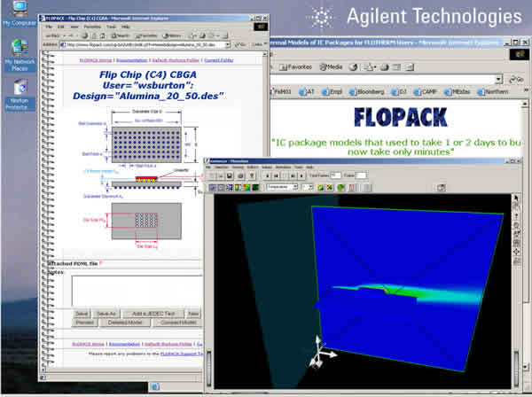Open the FLOPACK Support Team link
Screen dimensions: 532x397
[182, 354]
